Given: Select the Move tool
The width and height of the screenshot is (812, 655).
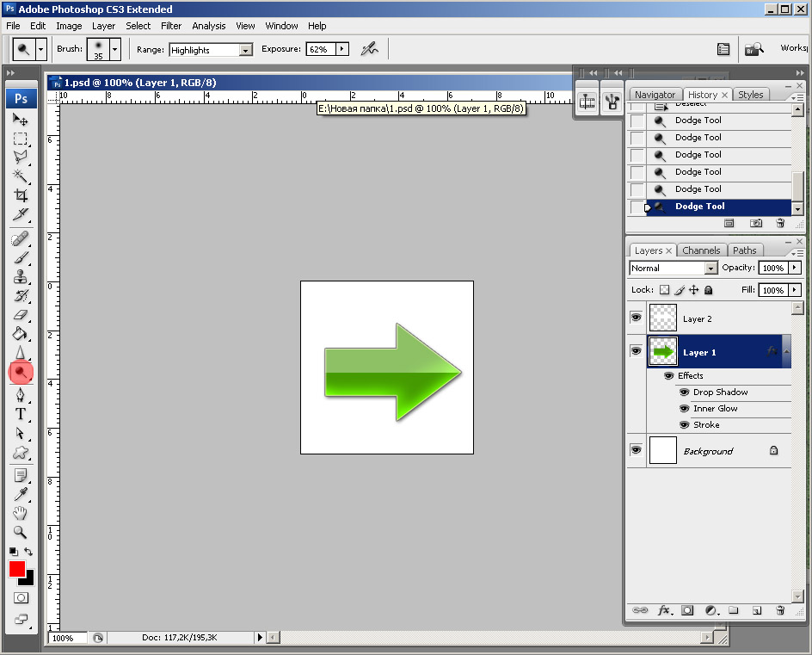Looking at the screenshot, I should coord(20,120).
